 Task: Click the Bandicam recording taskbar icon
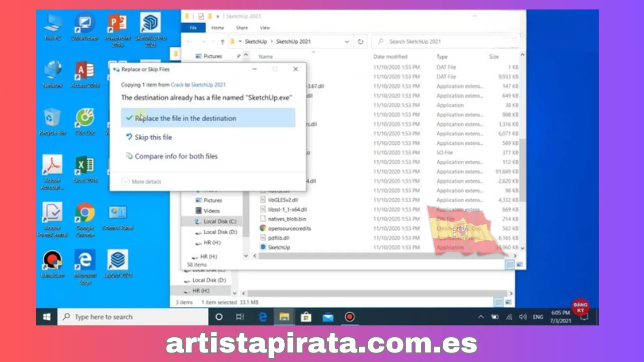pyautogui.click(x=350, y=317)
